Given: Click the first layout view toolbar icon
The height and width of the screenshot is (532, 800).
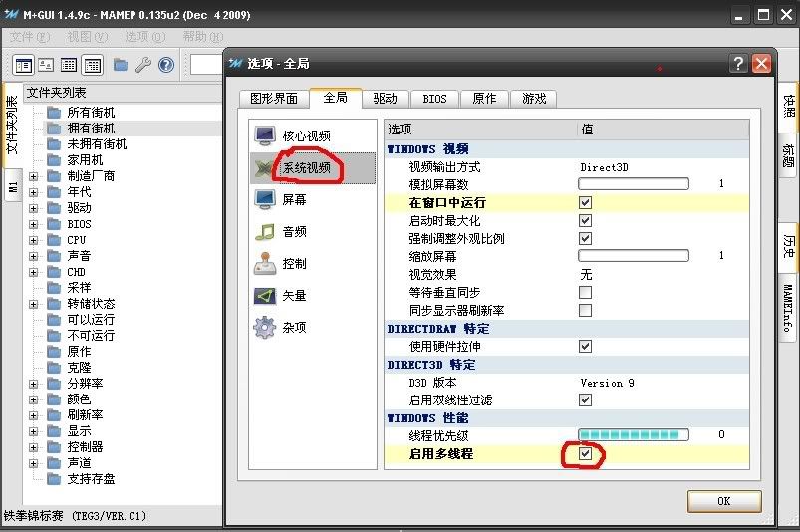Looking at the screenshot, I should coord(24,65).
